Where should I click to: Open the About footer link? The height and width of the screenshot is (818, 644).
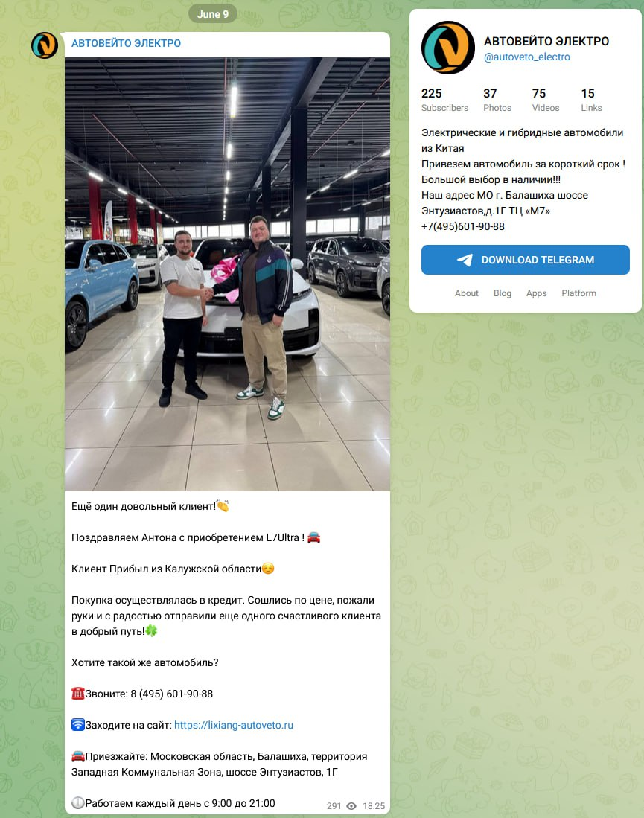pyautogui.click(x=466, y=293)
